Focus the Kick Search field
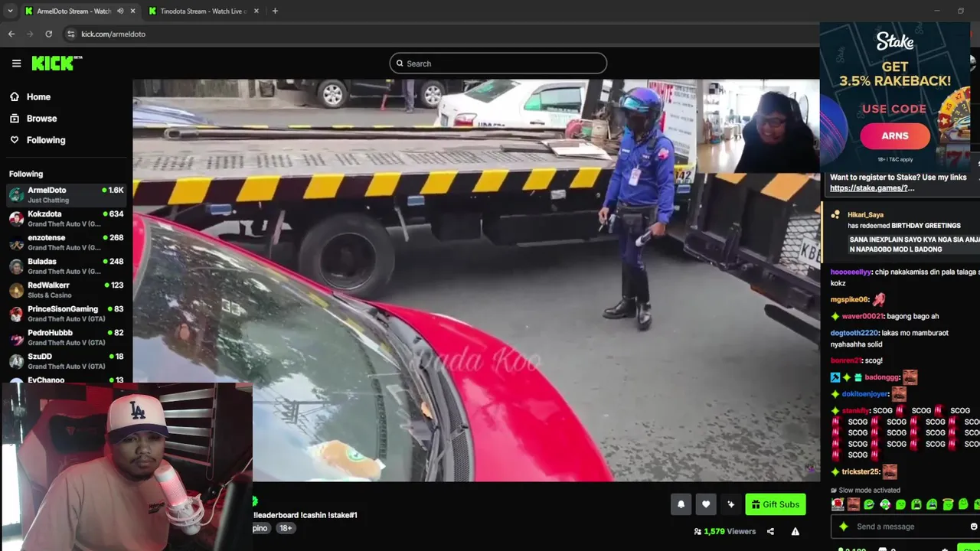Screen dimensions: 980x551 point(498,64)
